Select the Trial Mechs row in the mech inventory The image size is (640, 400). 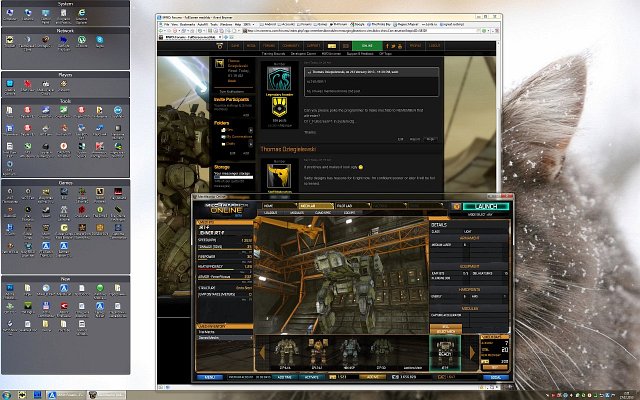pos(224,332)
